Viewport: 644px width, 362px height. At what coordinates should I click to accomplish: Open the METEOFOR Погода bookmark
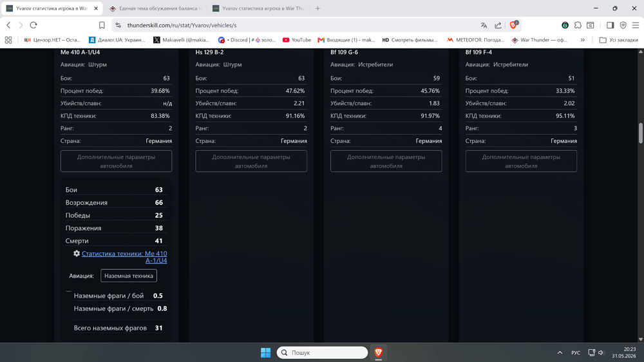point(476,40)
